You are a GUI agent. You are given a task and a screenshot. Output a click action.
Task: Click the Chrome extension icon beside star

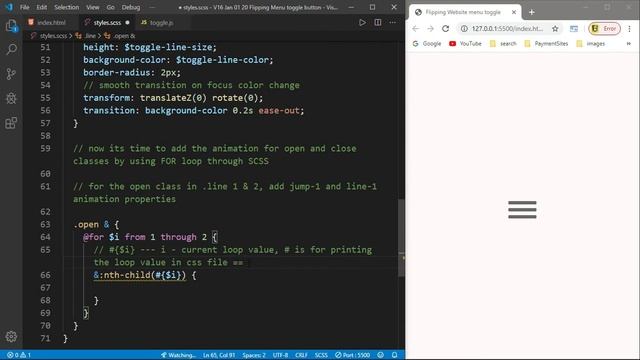pyautogui.click(x=574, y=29)
